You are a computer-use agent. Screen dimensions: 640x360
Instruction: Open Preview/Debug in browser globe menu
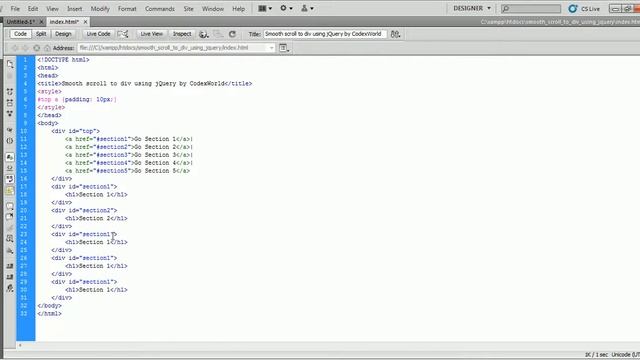[x=204, y=34]
